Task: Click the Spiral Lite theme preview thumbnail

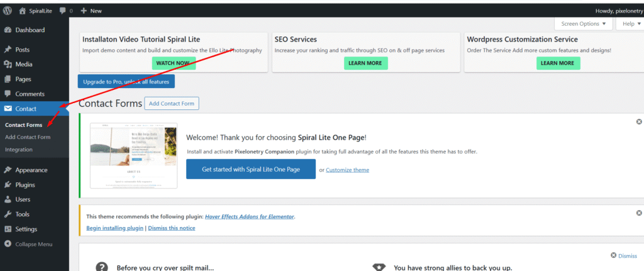Action: [134, 155]
